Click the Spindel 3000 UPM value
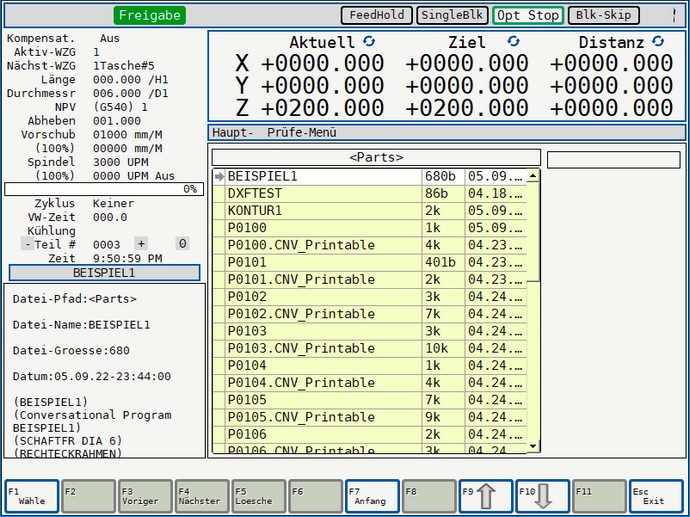The height and width of the screenshot is (517, 690). [121, 162]
